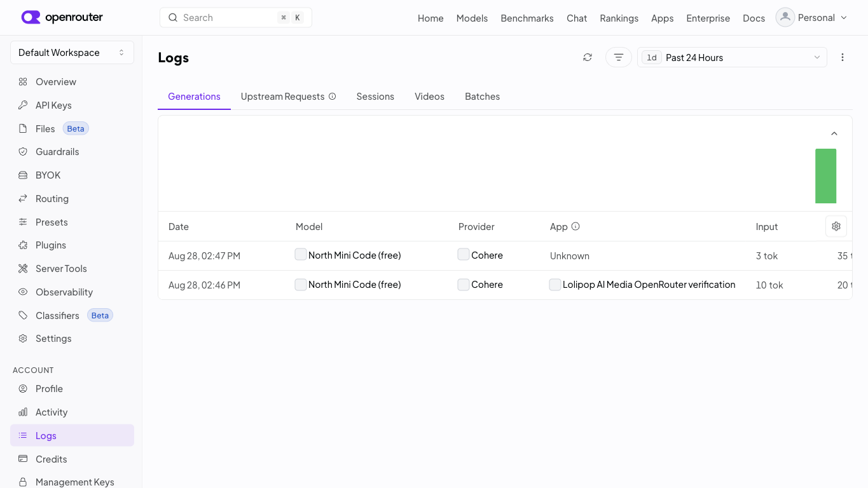The width and height of the screenshot is (868, 488).
Task: Open the Aug 28, 02:47 PM log entry
Action: 505,255
